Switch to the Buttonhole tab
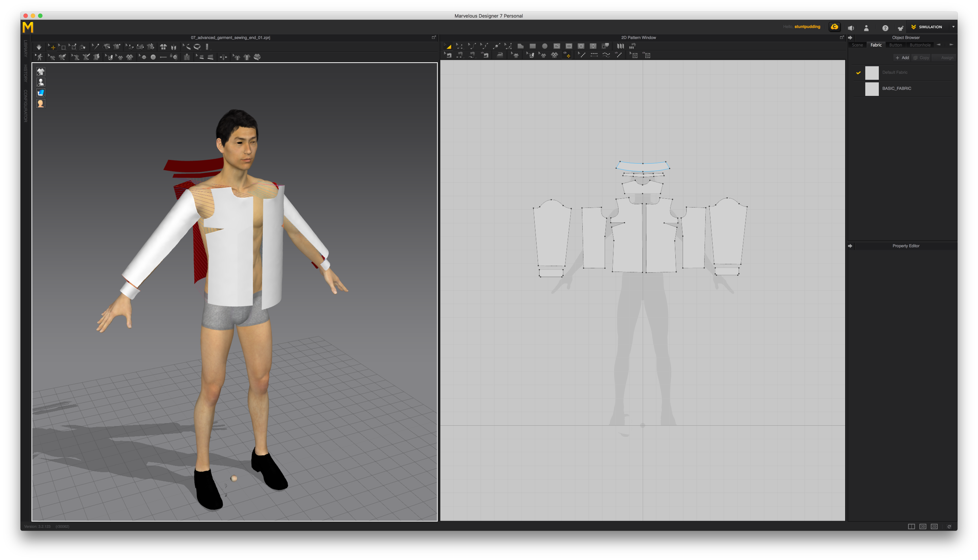The image size is (978, 560). tap(920, 45)
